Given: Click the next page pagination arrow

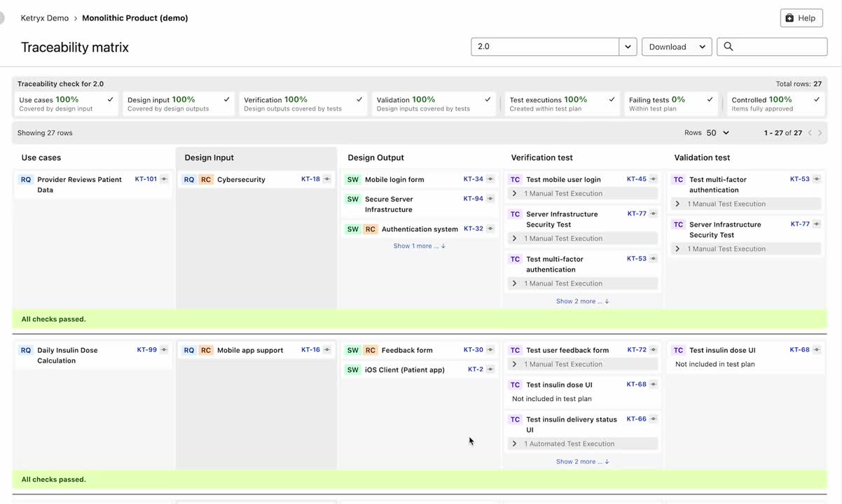Looking at the screenshot, I should [x=820, y=132].
